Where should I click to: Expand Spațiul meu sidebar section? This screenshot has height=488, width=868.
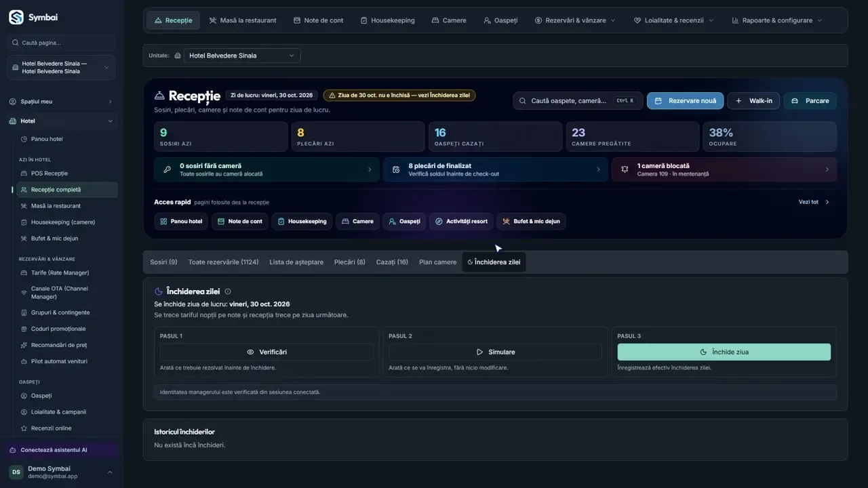point(61,102)
